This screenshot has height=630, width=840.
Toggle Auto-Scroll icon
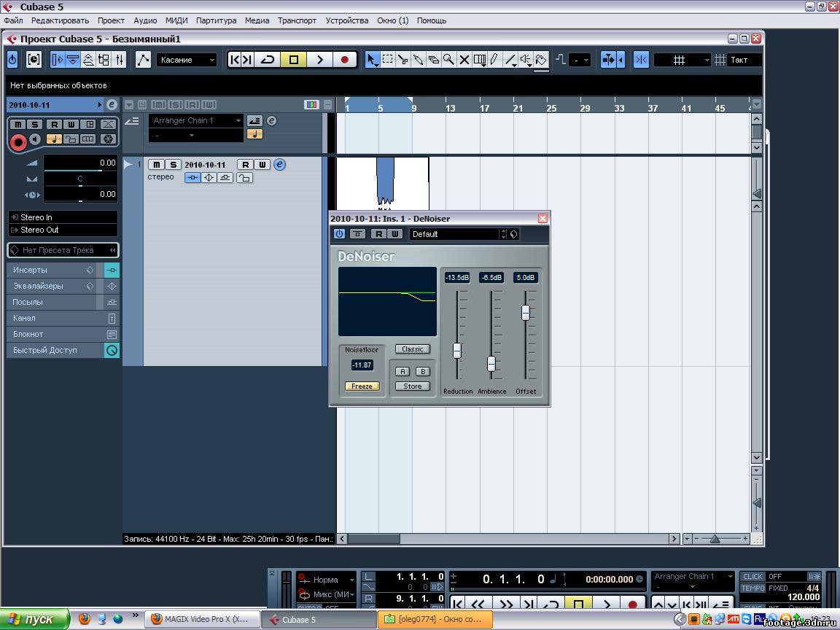[609, 60]
